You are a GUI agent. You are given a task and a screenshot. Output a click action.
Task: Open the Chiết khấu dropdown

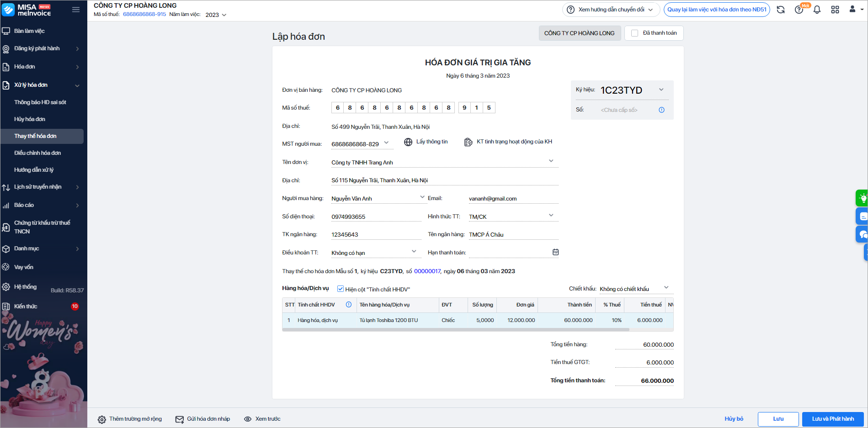tap(666, 287)
